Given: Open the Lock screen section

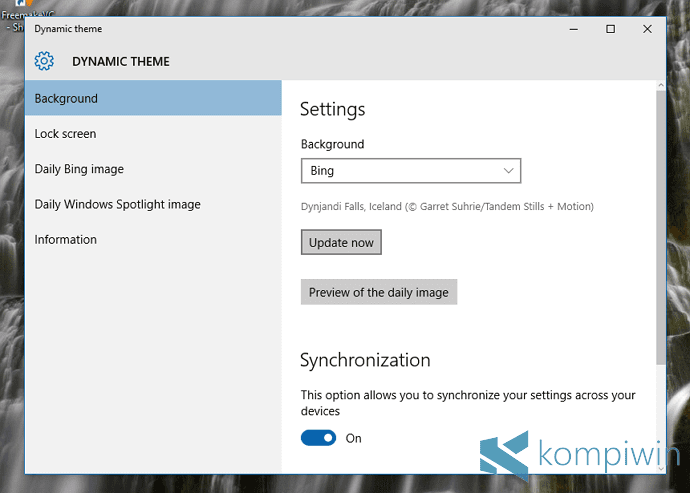Looking at the screenshot, I should (153, 133).
